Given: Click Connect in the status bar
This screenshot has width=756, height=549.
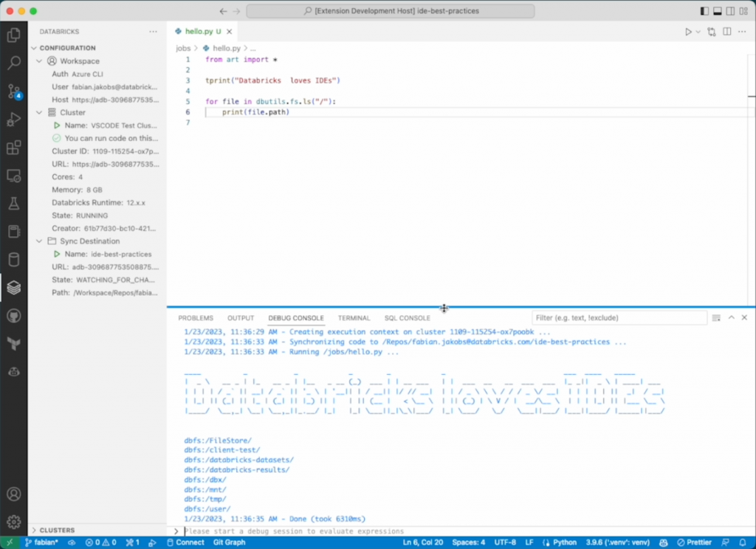Looking at the screenshot, I should tap(185, 542).
